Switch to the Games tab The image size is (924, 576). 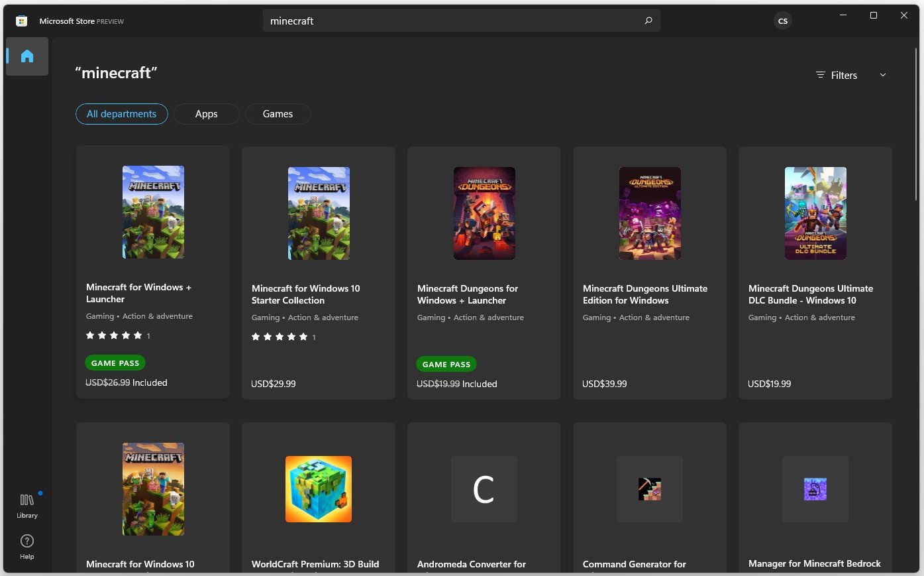[278, 114]
